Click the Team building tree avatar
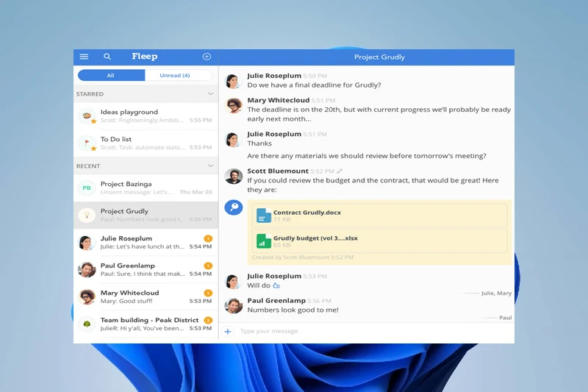This screenshot has height=392, width=588. (x=87, y=324)
